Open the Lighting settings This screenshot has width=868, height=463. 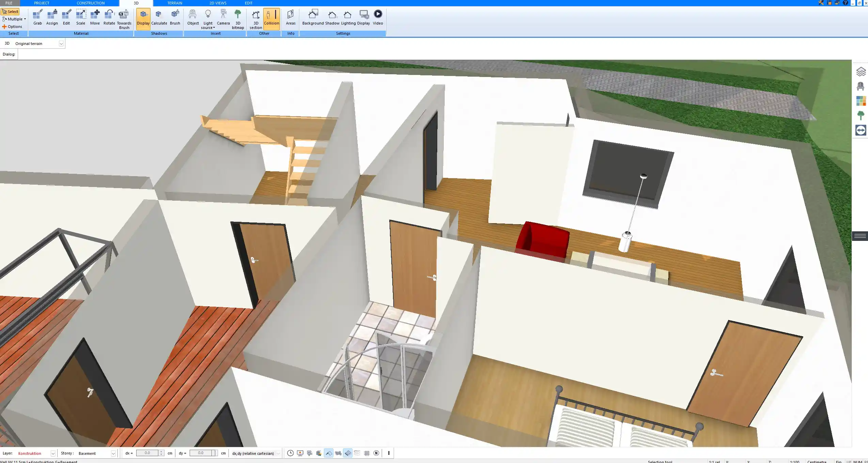[x=348, y=18]
